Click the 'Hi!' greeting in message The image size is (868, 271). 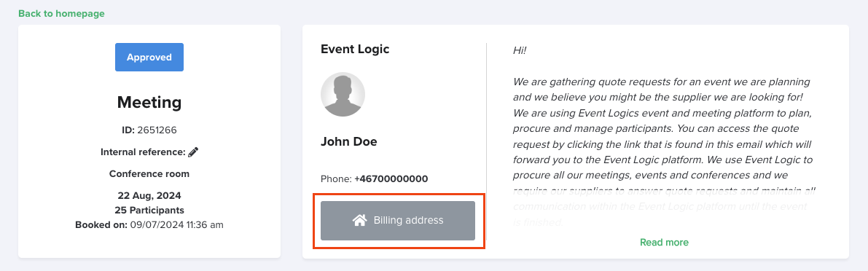(519, 50)
